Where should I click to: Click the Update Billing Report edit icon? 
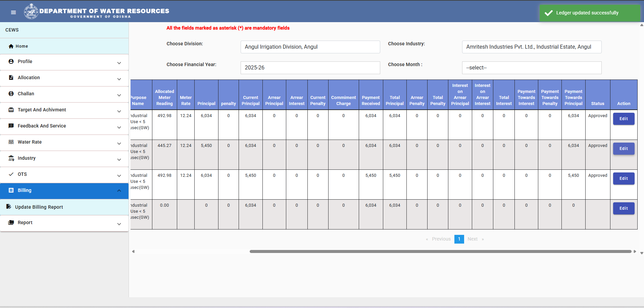[9, 207]
